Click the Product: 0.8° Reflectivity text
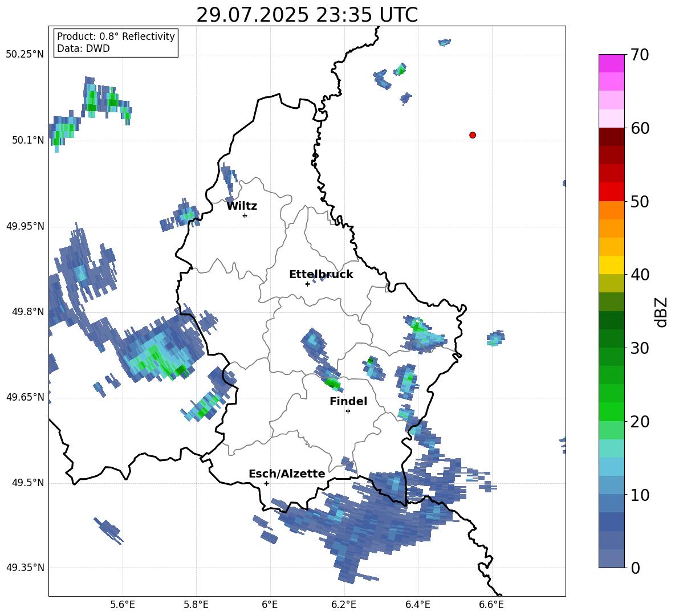 116,36
